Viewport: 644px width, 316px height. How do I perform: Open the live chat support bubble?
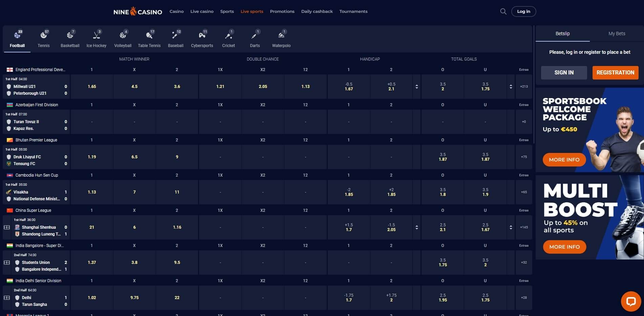pyautogui.click(x=631, y=301)
